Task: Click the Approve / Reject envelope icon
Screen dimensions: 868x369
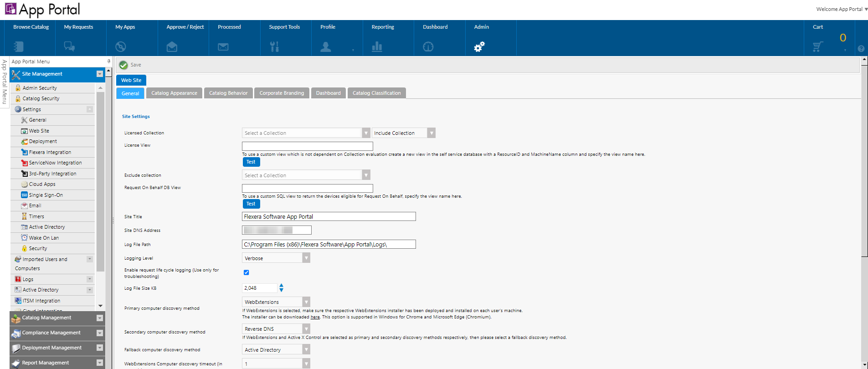Action: click(172, 46)
